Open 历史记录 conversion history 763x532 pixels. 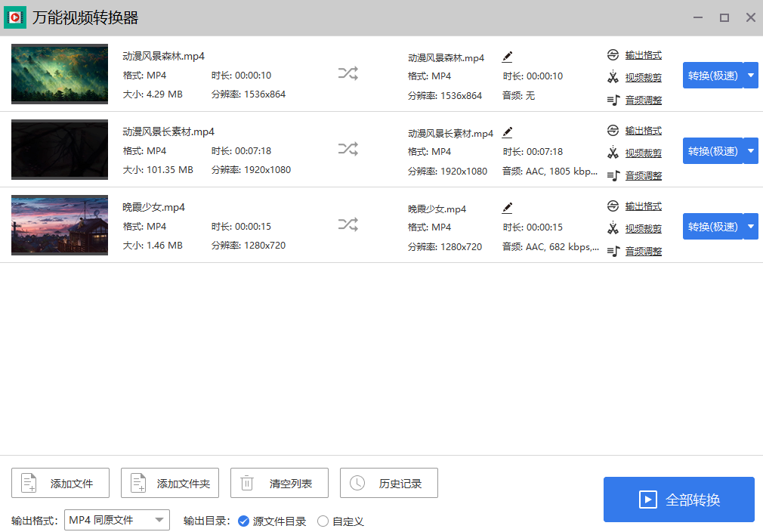pos(389,483)
